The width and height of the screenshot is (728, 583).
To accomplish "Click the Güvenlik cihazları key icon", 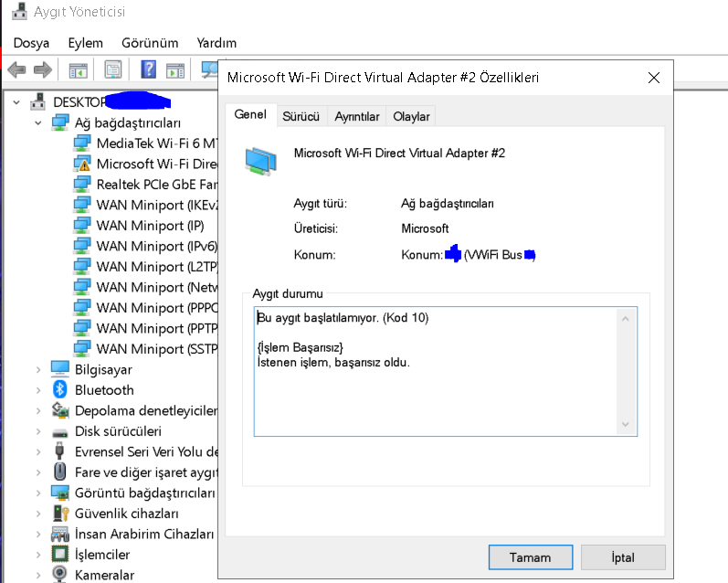I will click(60, 514).
